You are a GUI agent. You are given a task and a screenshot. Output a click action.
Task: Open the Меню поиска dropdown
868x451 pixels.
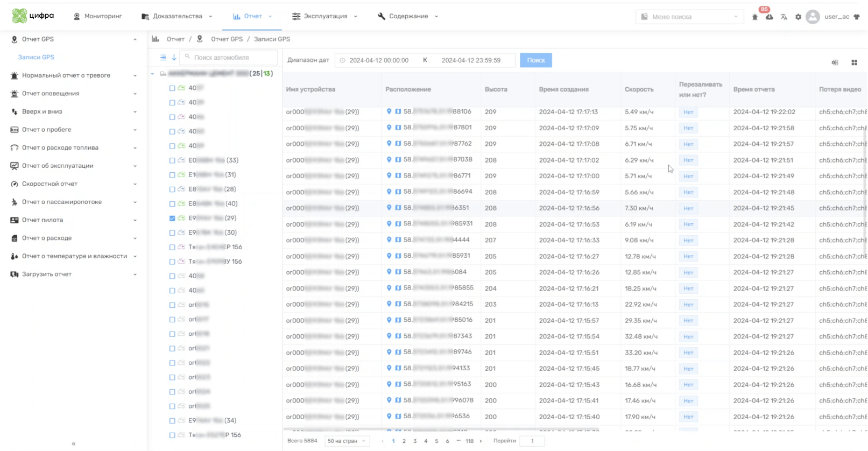pos(689,17)
